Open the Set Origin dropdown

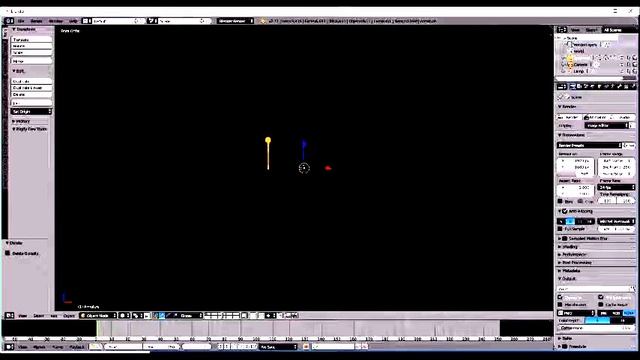coord(31,111)
